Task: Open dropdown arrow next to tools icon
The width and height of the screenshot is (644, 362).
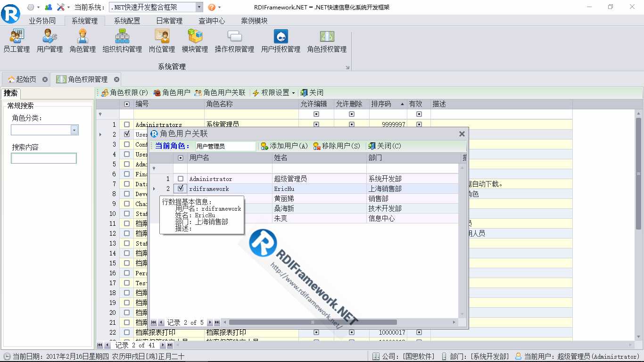Action: (69, 8)
